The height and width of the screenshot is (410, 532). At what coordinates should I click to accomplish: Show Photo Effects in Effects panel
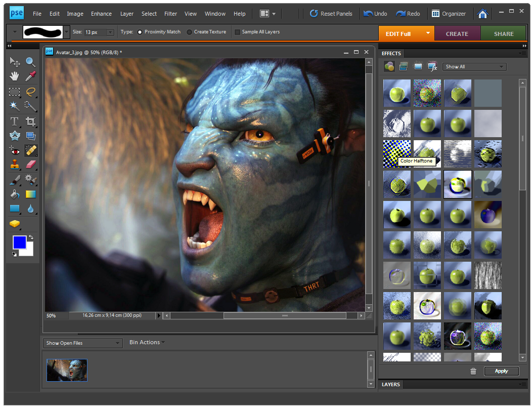click(x=418, y=67)
